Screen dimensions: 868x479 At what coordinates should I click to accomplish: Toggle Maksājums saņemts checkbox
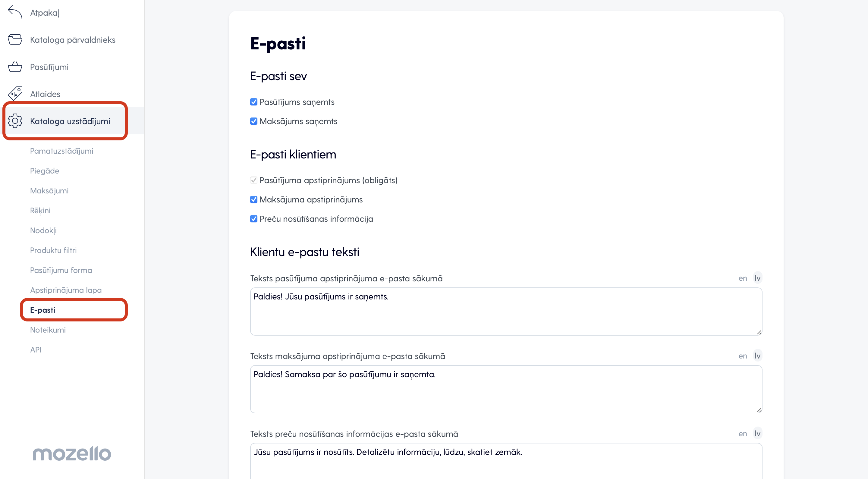pyautogui.click(x=254, y=121)
